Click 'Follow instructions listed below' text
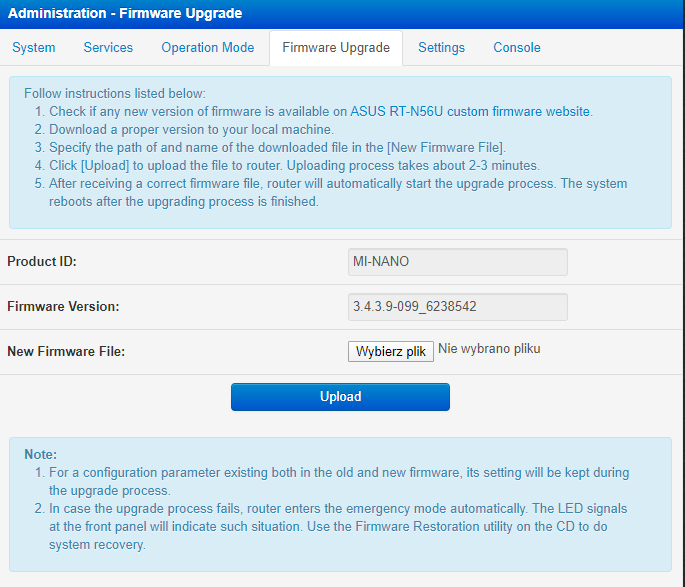The image size is (685, 587). pos(115,92)
